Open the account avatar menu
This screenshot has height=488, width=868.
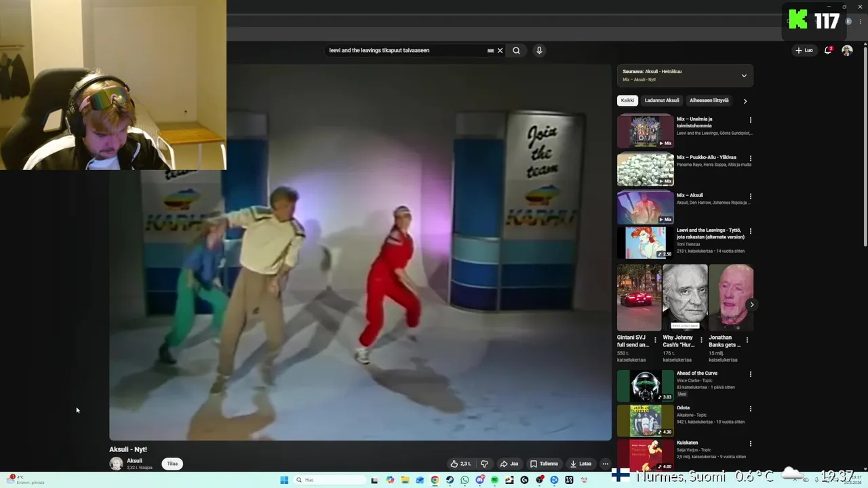847,50
